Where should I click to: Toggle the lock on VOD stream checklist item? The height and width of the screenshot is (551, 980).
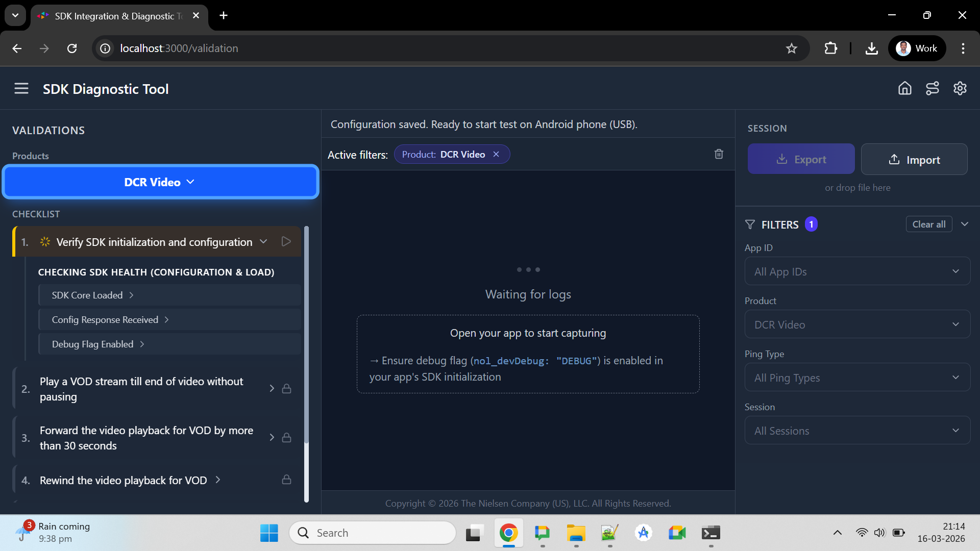pos(286,388)
